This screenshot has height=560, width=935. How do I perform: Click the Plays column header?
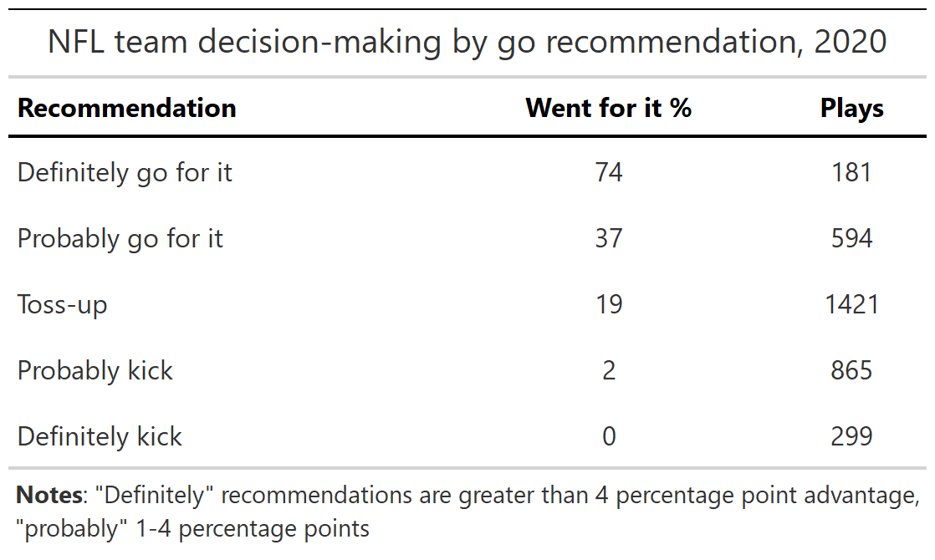[x=851, y=108]
